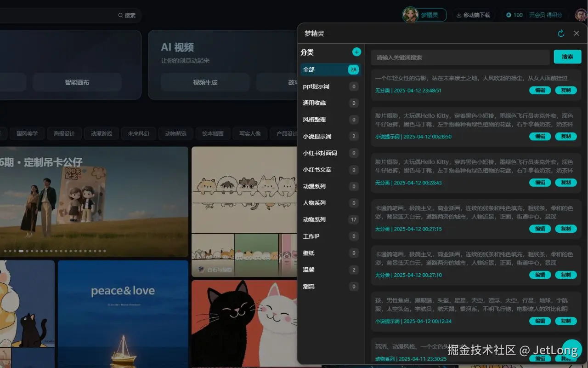588x368 pixels.
Task: Edit the prompt dated 00:12:34
Action: [540, 321]
